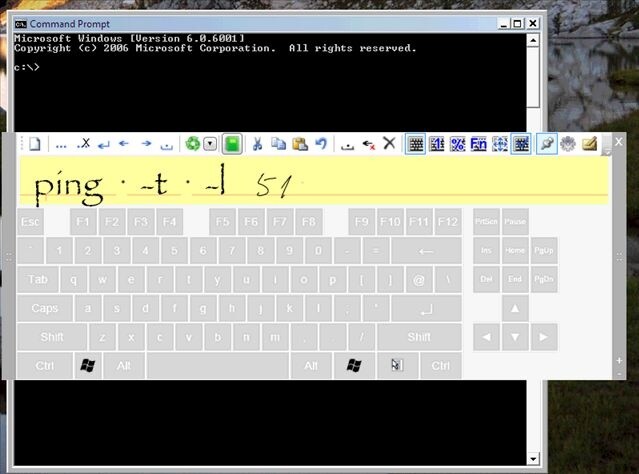Click the Paste clipboard icon
Image resolution: width=639 pixels, height=474 pixels.
(300, 144)
